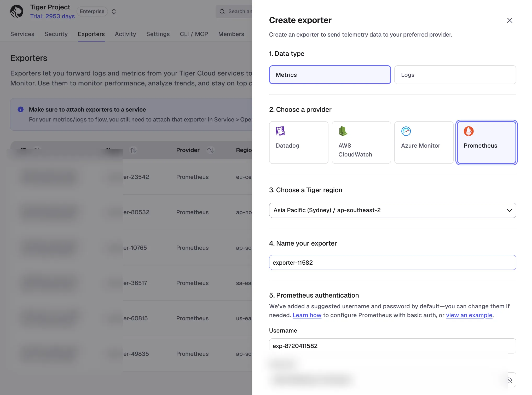Toggle password visibility eye icon
Viewport: 532px width, 395px height.
[510, 380]
